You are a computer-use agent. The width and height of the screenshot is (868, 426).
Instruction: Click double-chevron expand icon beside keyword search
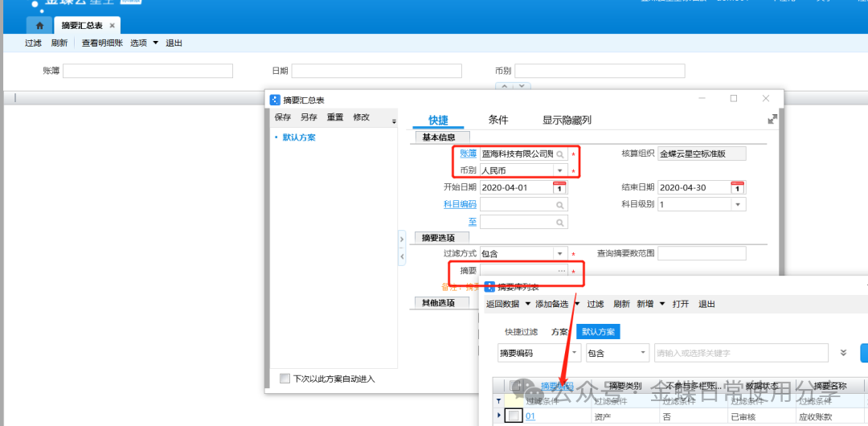[843, 353]
